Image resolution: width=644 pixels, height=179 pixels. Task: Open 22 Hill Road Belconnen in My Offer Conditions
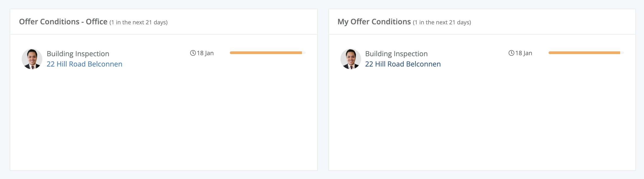[x=403, y=64]
